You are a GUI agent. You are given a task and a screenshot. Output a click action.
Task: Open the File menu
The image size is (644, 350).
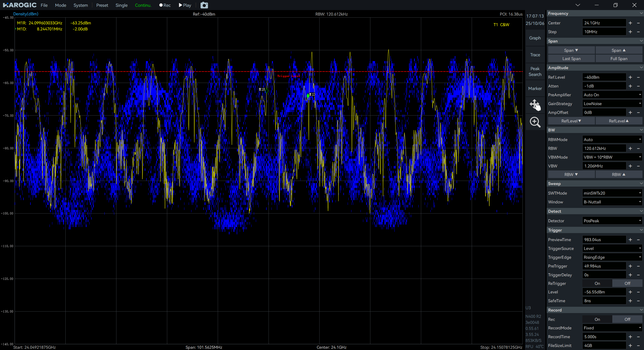[x=44, y=5]
